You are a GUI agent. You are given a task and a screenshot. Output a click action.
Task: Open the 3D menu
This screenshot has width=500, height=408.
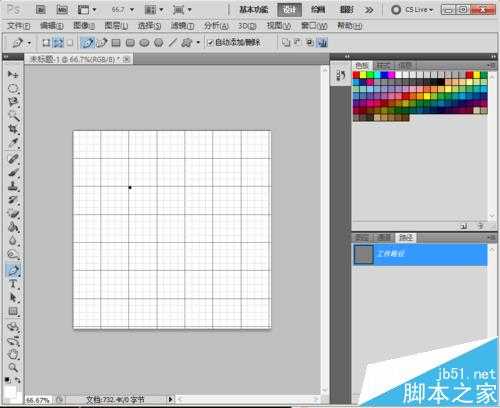coord(247,26)
